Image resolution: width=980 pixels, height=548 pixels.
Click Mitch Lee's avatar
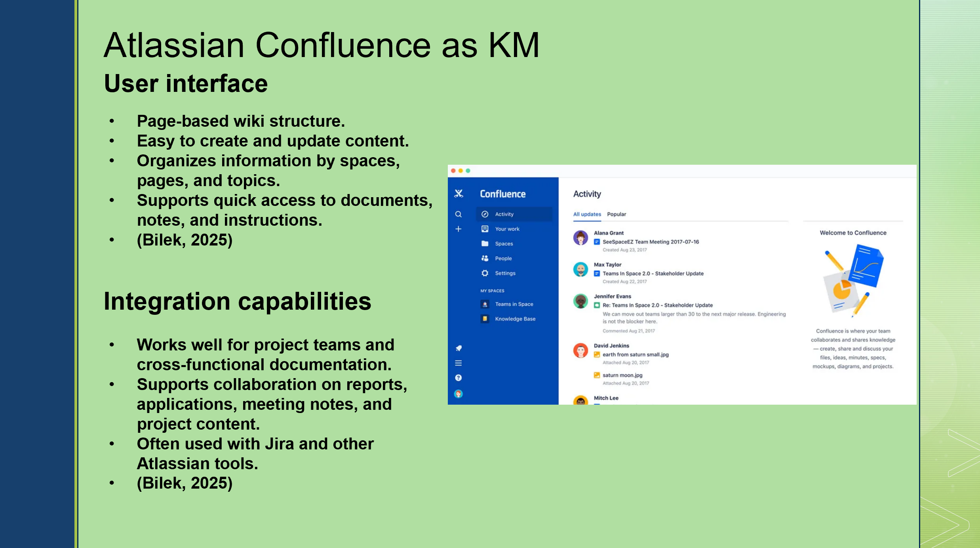[x=580, y=400]
